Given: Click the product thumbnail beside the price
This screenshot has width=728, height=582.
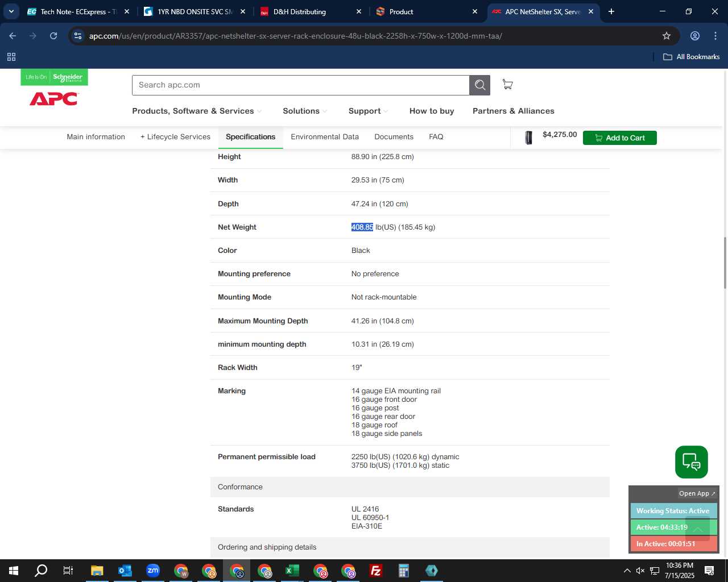Looking at the screenshot, I should tap(528, 138).
